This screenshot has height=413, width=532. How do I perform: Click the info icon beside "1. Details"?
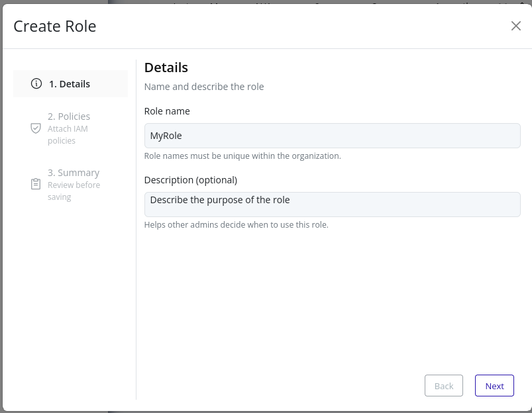pyautogui.click(x=35, y=83)
